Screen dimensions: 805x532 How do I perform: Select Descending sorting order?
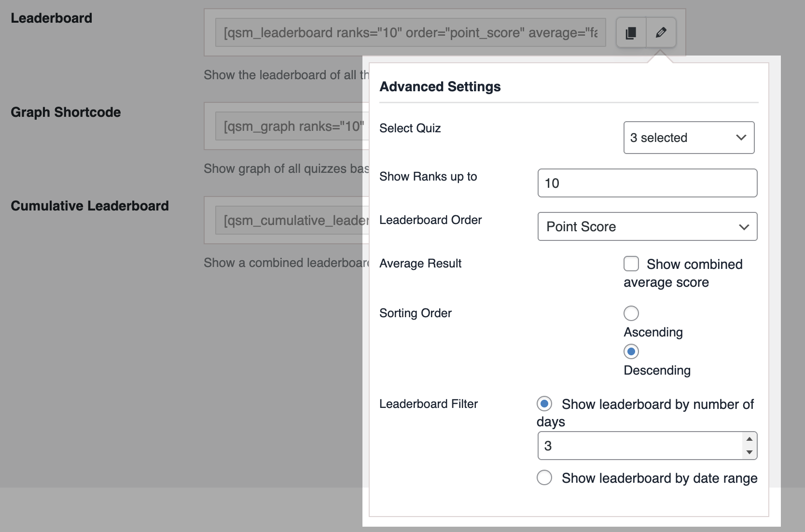click(x=631, y=351)
